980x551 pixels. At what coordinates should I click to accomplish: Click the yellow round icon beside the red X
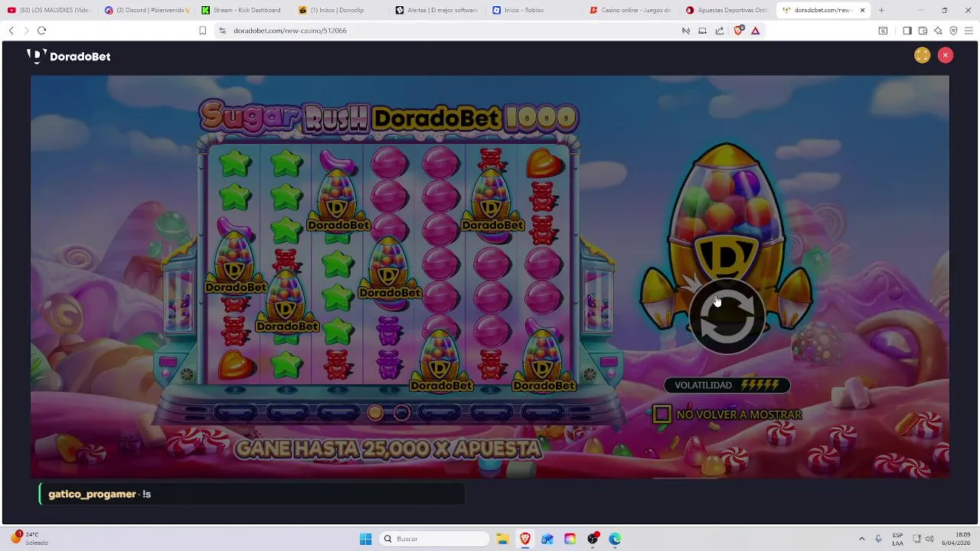(922, 55)
